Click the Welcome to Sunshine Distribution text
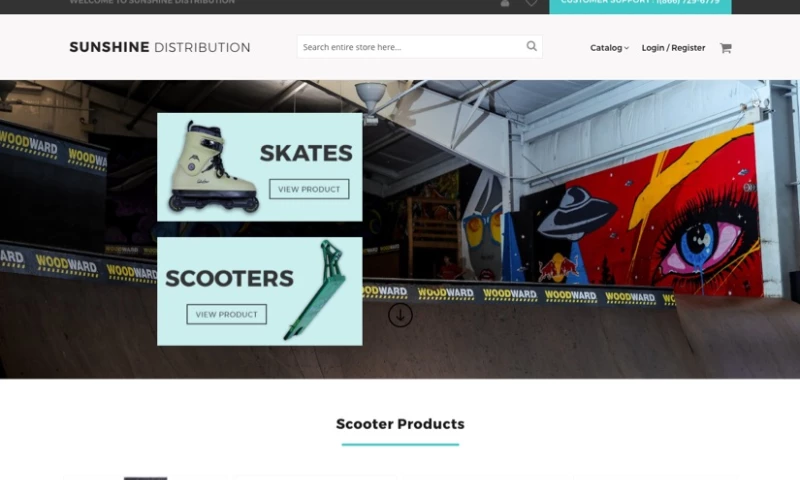The width and height of the screenshot is (800, 480). pyautogui.click(x=152, y=2)
